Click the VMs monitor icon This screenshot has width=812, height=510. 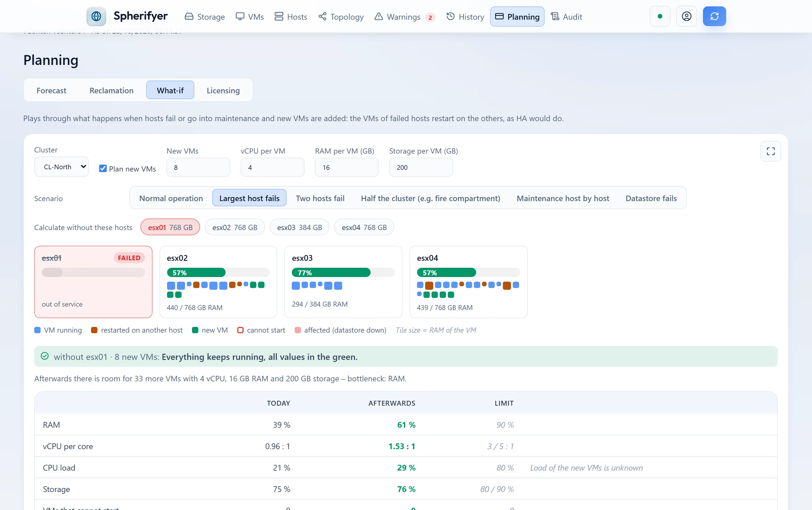[x=240, y=17]
